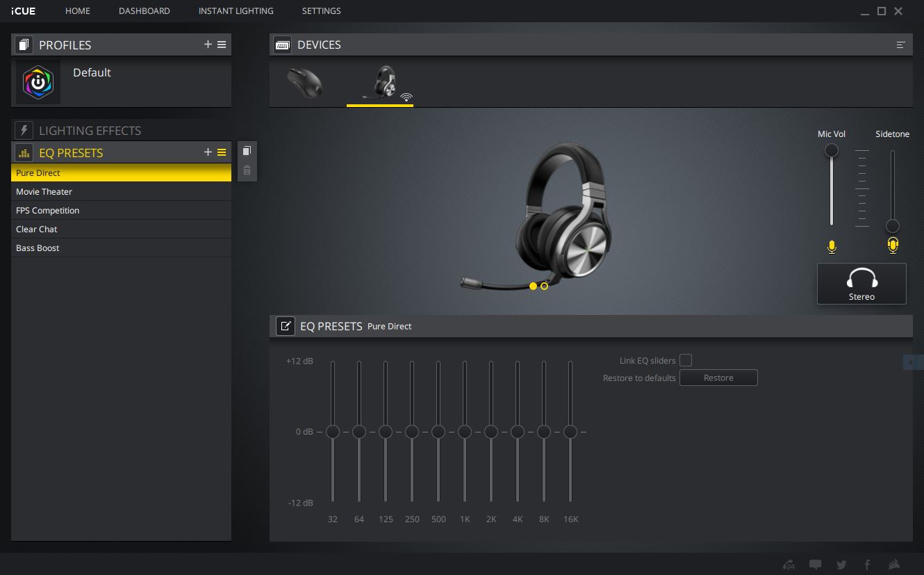The width and height of the screenshot is (924, 575).
Task: Adjust the 1K EQ slider
Action: point(464,432)
